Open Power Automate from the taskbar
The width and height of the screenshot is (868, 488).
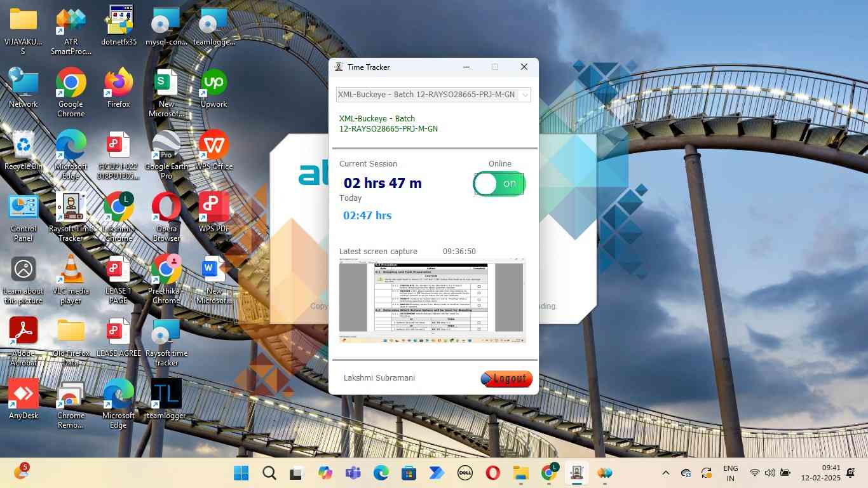(437, 473)
